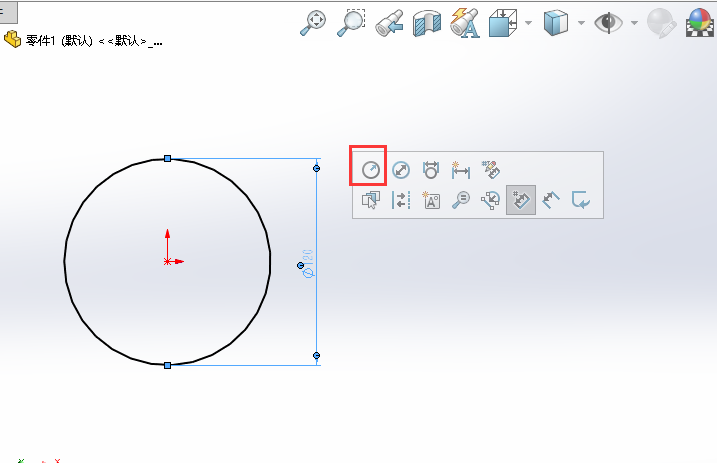717x463 pixels.
Task: Click lower round handle on dimension line
Action: click(316, 355)
